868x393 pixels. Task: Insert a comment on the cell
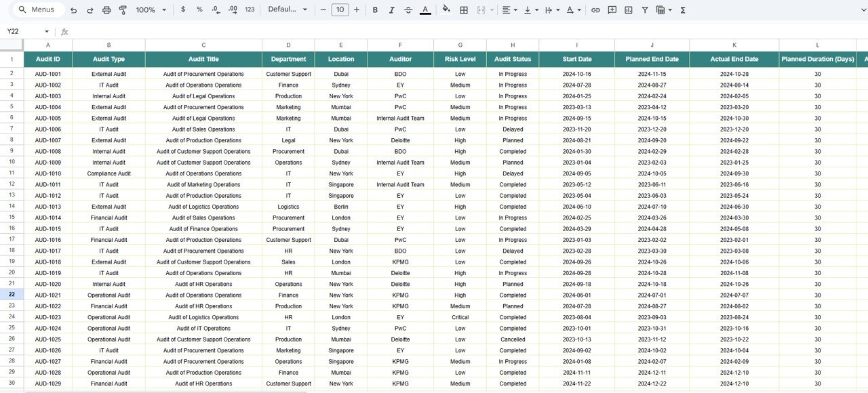[x=612, y=9]
